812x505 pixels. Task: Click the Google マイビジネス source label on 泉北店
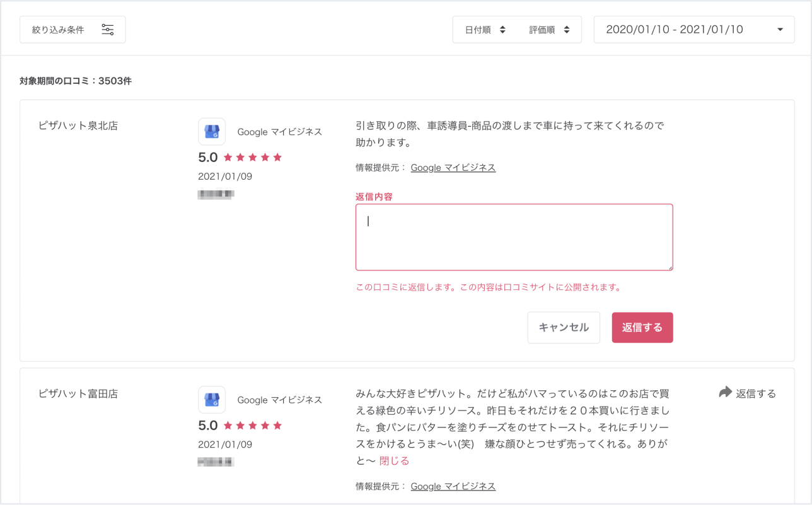pos(280,132)
